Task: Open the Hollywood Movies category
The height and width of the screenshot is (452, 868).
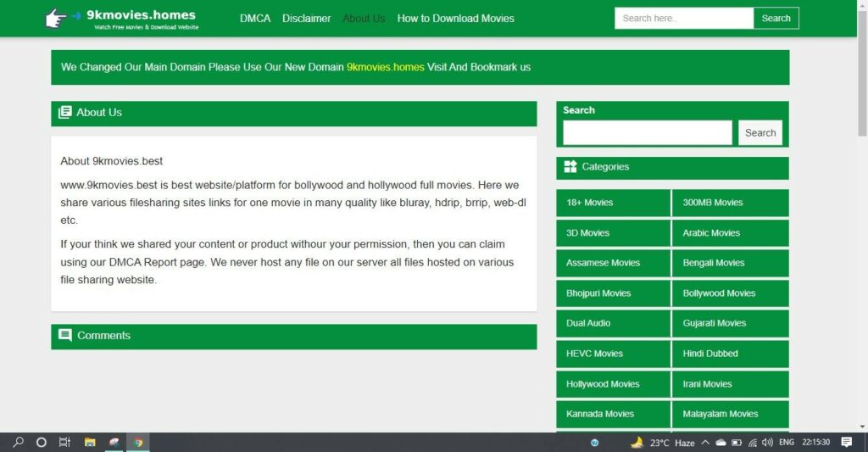Action: tap(613, 384)
